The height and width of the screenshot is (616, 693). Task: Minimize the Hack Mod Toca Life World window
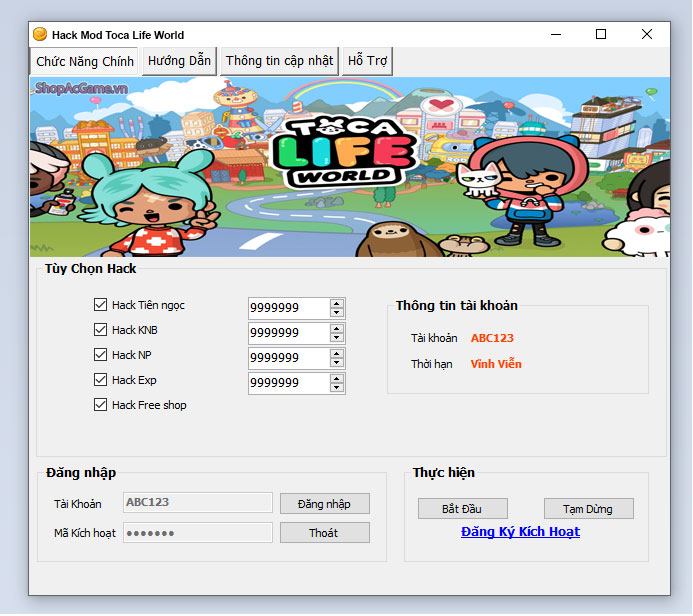click(556, 34)
